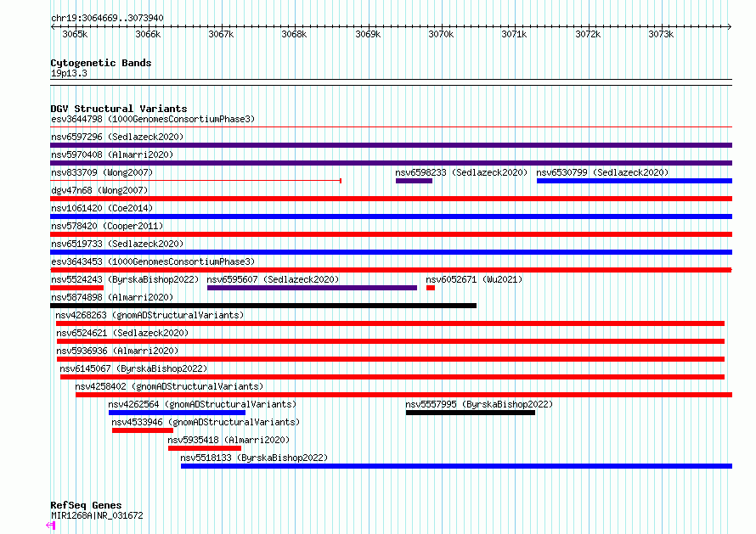The width and height of the screenshot is (756, 534).
Task: Click the tiny red nsv6052671 (Wu2021) bar
Action: pos(431,288)
